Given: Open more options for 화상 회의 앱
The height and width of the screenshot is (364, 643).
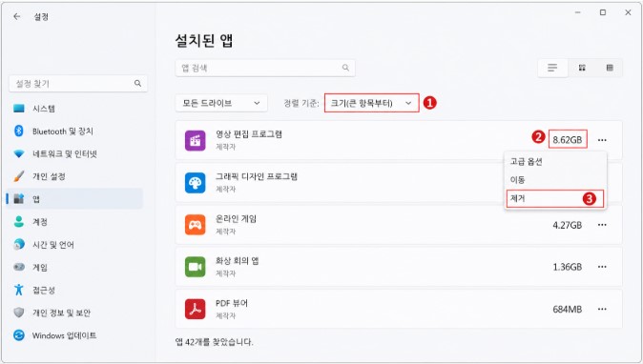Looking at the screenshot, I should (602, 267).
